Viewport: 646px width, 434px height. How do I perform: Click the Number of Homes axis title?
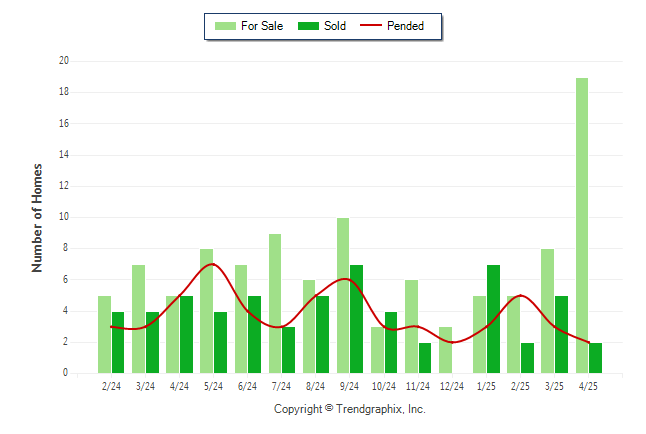point(37,218)
